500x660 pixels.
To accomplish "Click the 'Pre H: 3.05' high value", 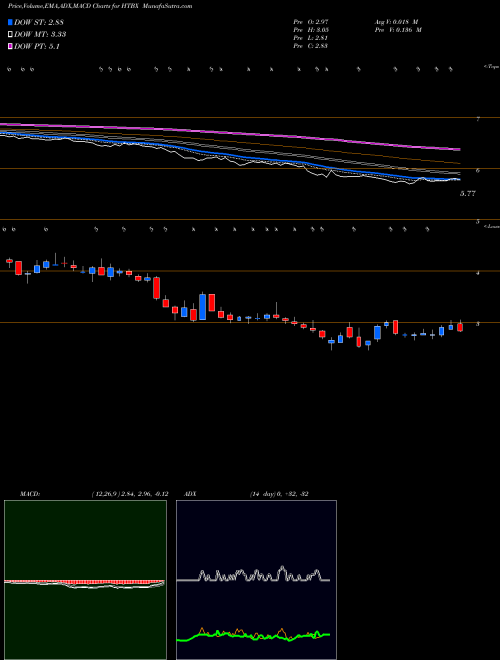I will coord(311,30).
